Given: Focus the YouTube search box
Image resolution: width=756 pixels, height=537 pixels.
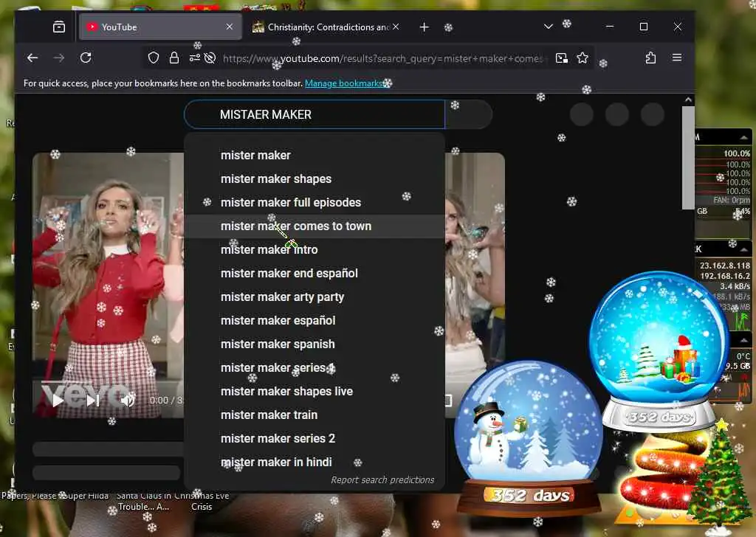Looking at the screenshot, I should point(315,114).
